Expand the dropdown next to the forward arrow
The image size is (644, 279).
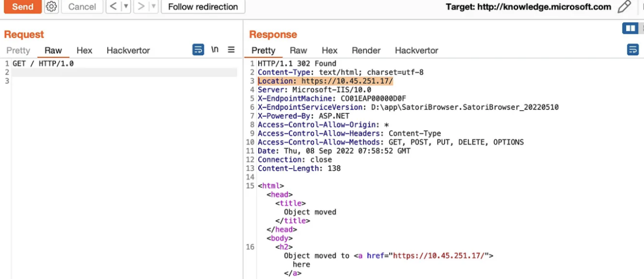pyautogui.click(x=153, y=7)
